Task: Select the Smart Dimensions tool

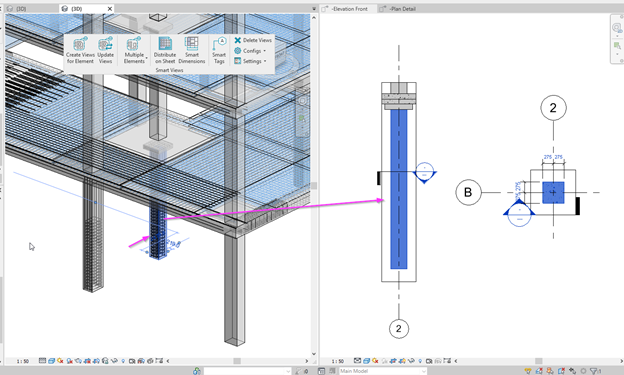Action: click(x=192, y=50)
